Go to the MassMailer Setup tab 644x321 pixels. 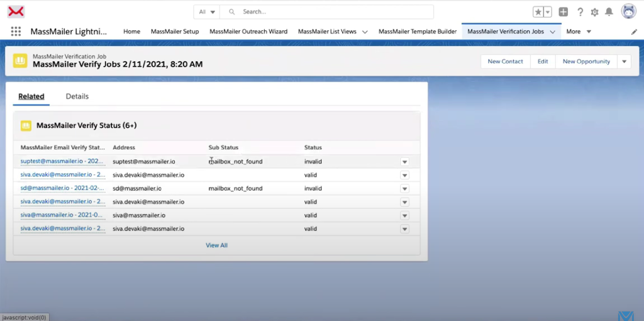click(x=175, y=31)
